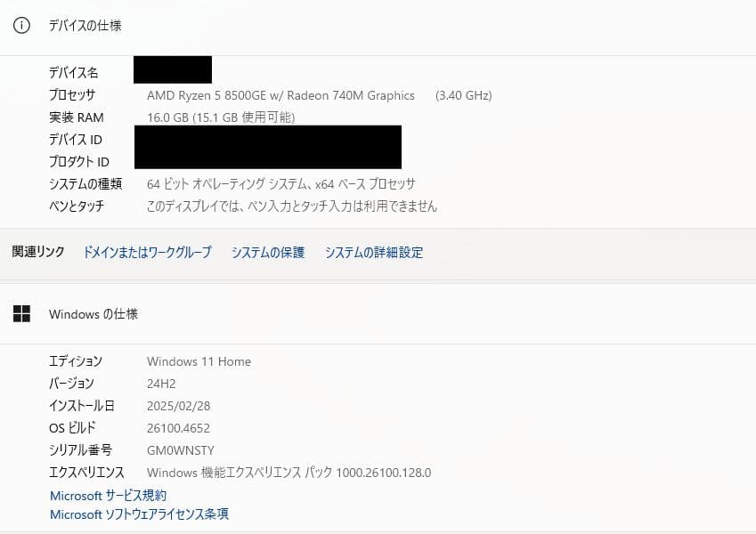
Task: Click the Windows logo next to Windows の仕様
Action: (x=20, y=313)
